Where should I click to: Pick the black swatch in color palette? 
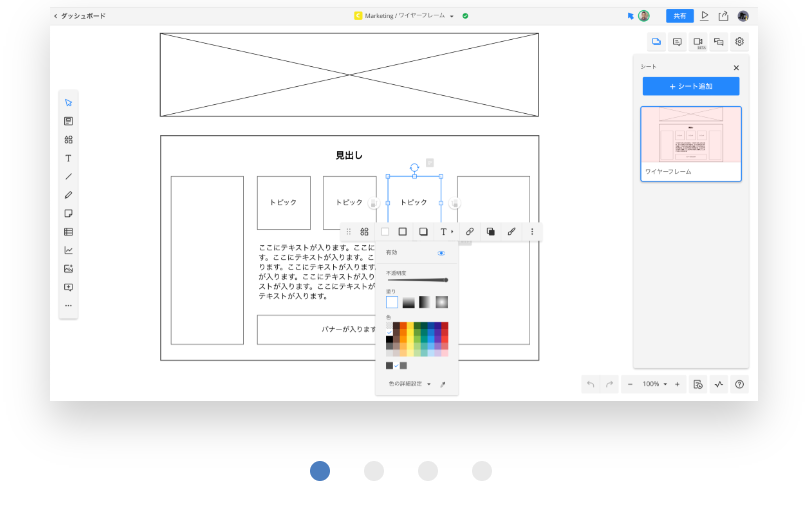pyautogui.click(x=389, y=339)
